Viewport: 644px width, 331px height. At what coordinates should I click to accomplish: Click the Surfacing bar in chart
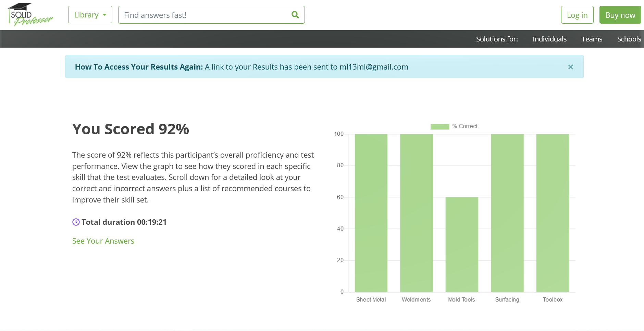tap(507, 213)
